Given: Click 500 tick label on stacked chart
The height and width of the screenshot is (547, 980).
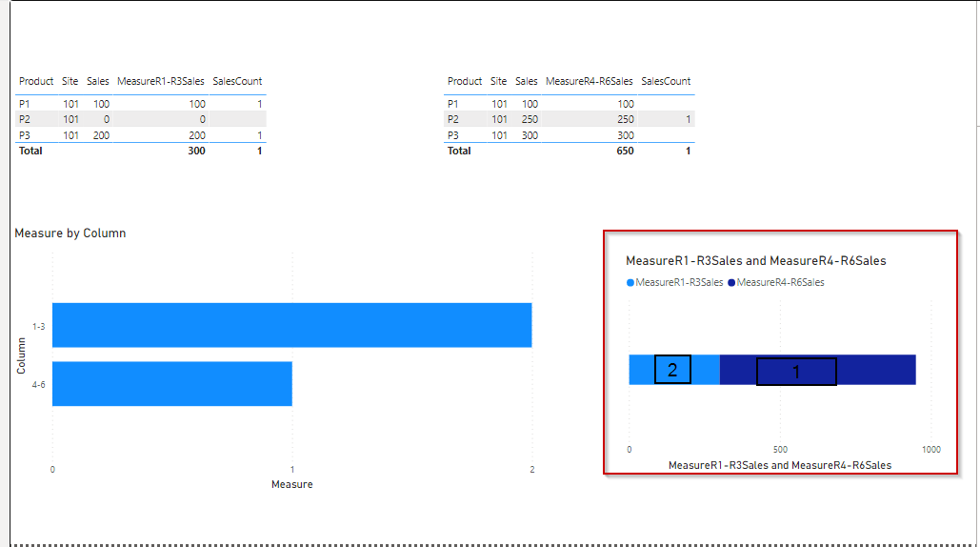Looking at the screenshot, I should pos(780,450).
